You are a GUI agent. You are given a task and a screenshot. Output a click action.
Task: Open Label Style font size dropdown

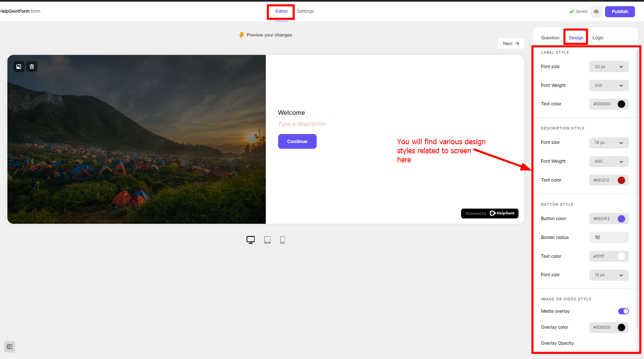(x=609, y=67)
